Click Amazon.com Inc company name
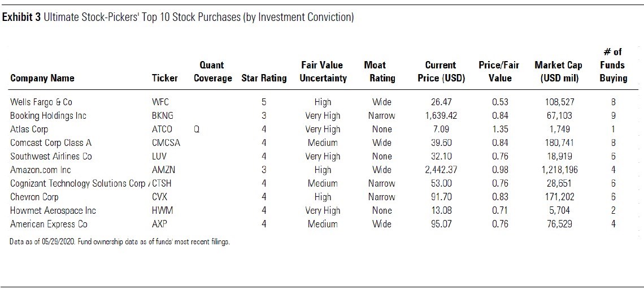The width and height of the screenshot is (644, 289). click(41, 170)
